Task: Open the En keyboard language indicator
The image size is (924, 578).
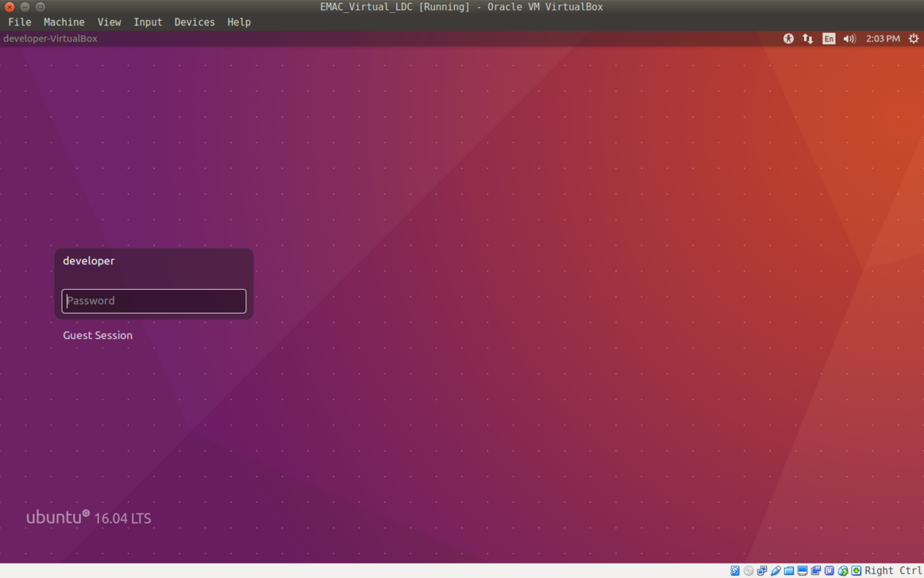Action: click(x=829, y=39)
